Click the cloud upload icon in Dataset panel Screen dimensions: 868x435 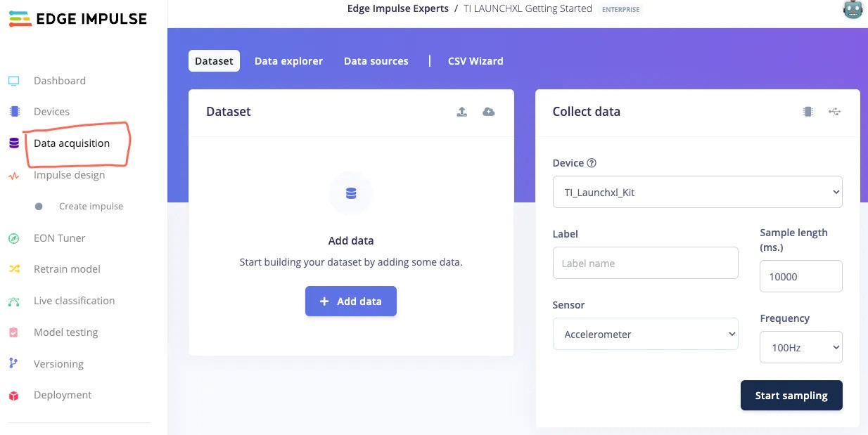pos(488,112)
